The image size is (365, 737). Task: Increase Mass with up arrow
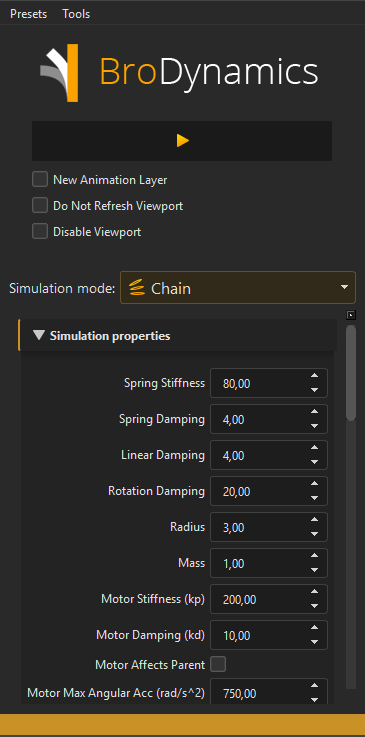pos(315,556)
